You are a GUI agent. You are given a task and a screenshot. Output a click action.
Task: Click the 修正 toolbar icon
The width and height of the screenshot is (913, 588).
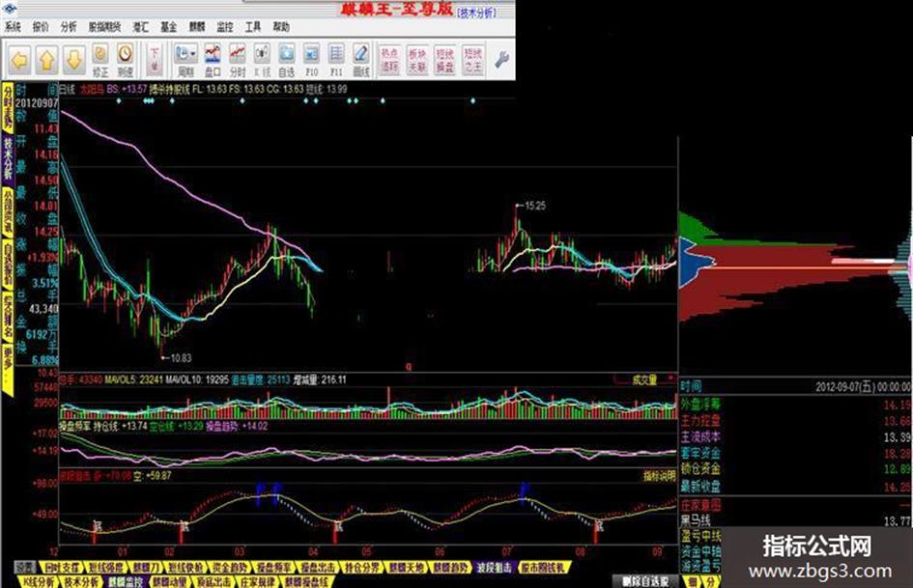(100, 60)
